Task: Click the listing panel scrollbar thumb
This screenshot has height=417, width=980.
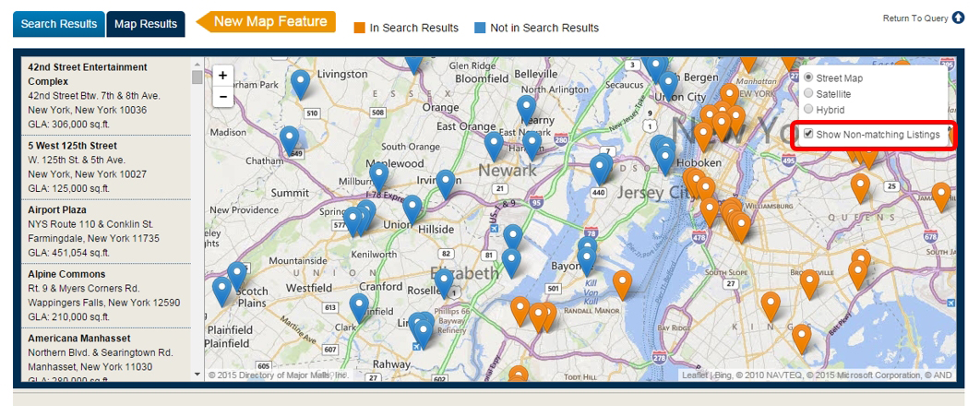Action: 197,77
